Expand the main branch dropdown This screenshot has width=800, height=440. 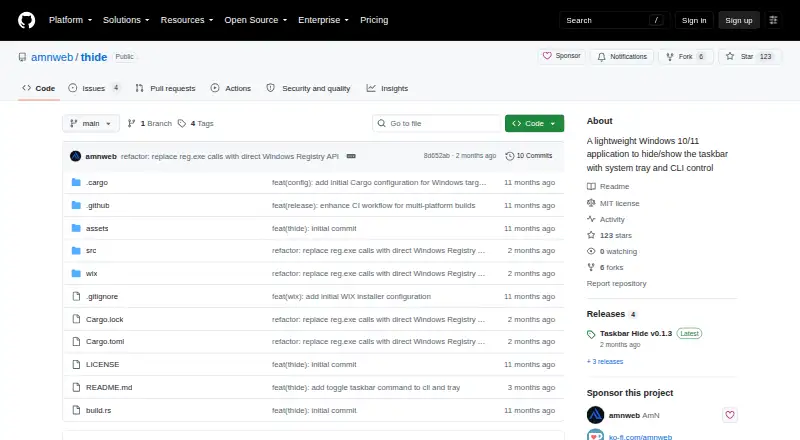[x=91, y=124]
